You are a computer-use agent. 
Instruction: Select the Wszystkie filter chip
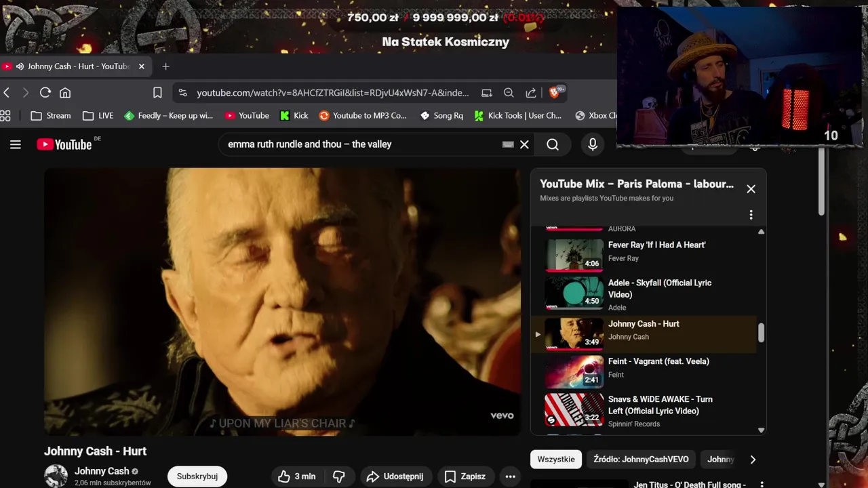click(556, 460)
